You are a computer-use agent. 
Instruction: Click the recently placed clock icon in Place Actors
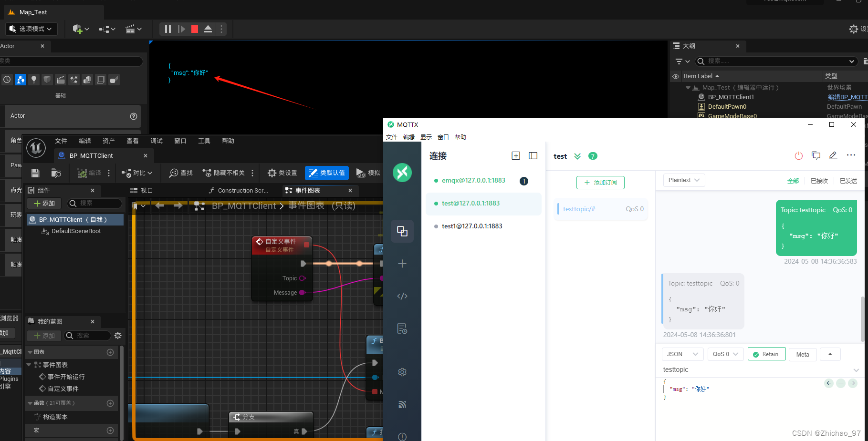pyautogui.click(x=7, y=80)
